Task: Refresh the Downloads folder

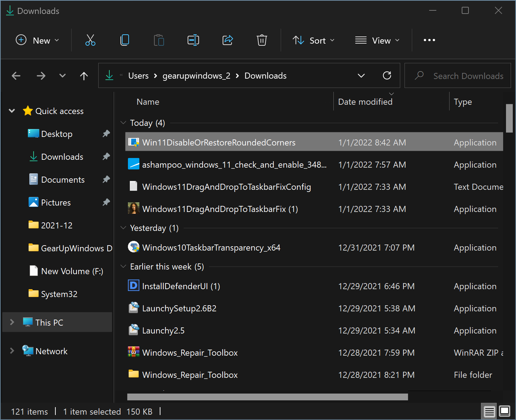Action: click(387, 75)
